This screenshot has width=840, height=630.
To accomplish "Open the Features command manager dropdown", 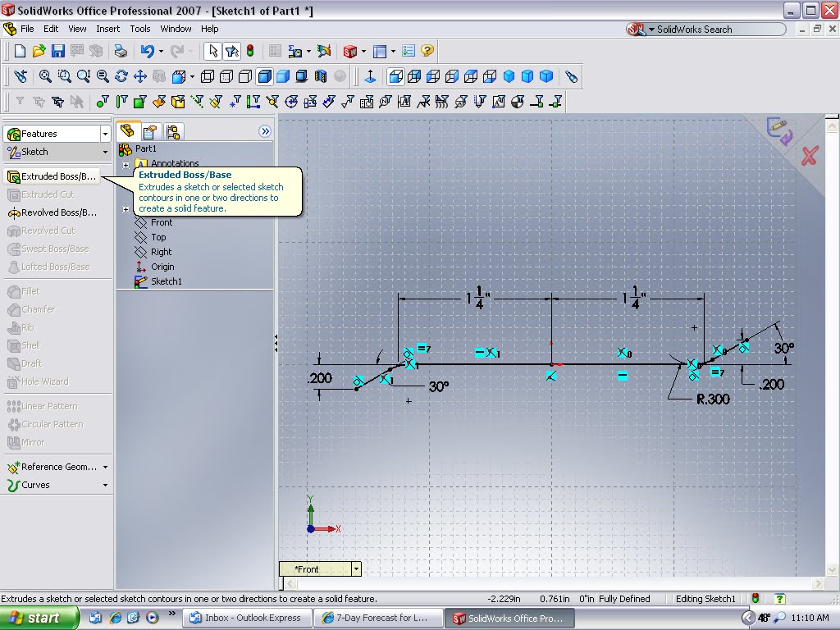I will (105, 134).
